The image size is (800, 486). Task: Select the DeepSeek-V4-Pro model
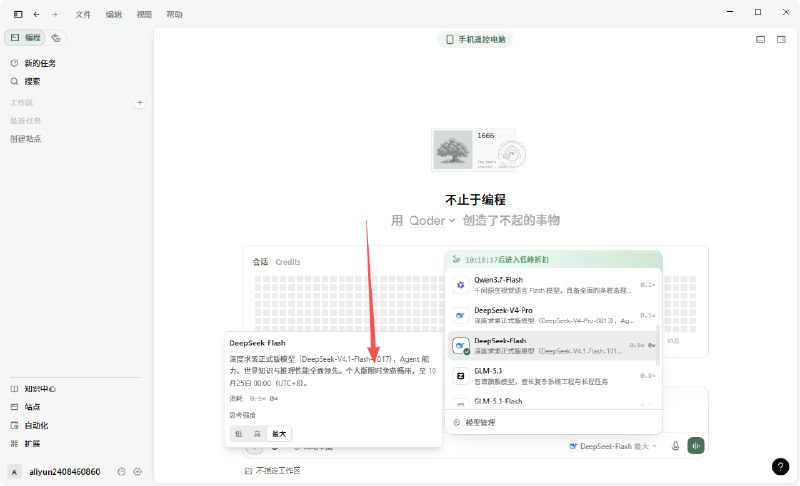554,315
